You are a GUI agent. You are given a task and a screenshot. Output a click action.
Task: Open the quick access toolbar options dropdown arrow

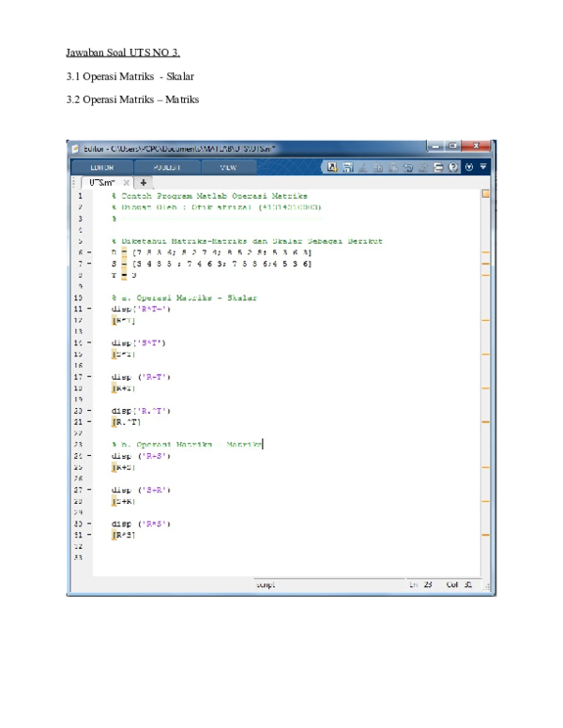point(483,166)
